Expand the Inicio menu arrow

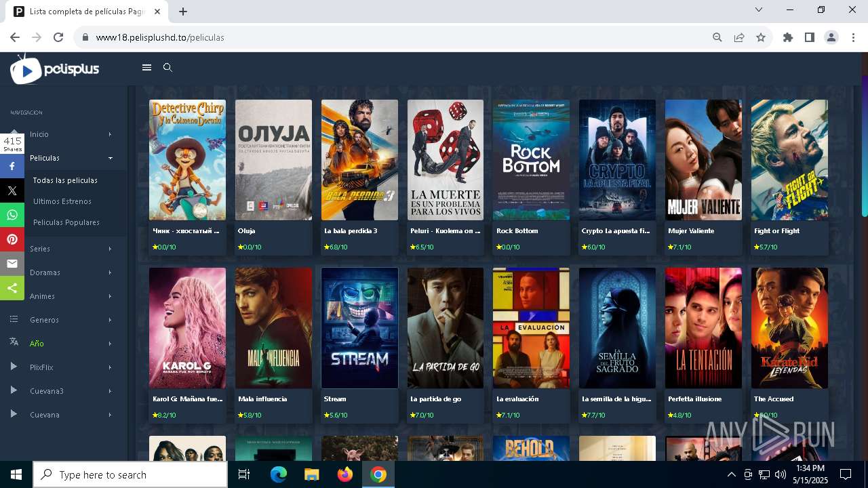pyautogui.click(x=110, y=134)
